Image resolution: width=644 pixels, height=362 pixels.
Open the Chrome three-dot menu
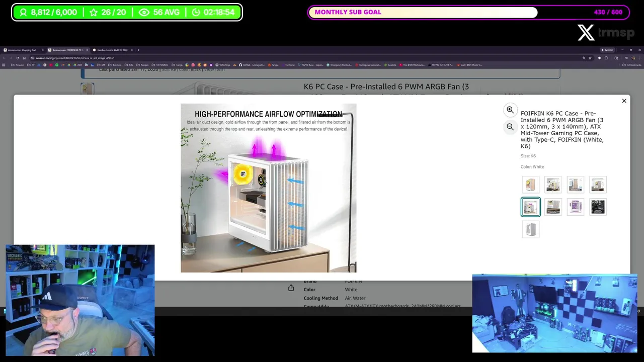tap(639, 58)
